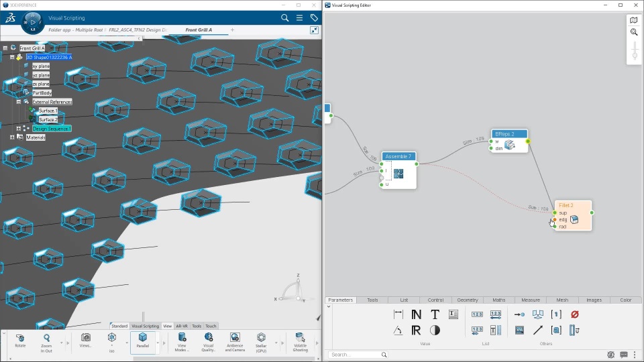
Task: Open the three-dot options menu in the editor
Action: [x=635, y=355]
